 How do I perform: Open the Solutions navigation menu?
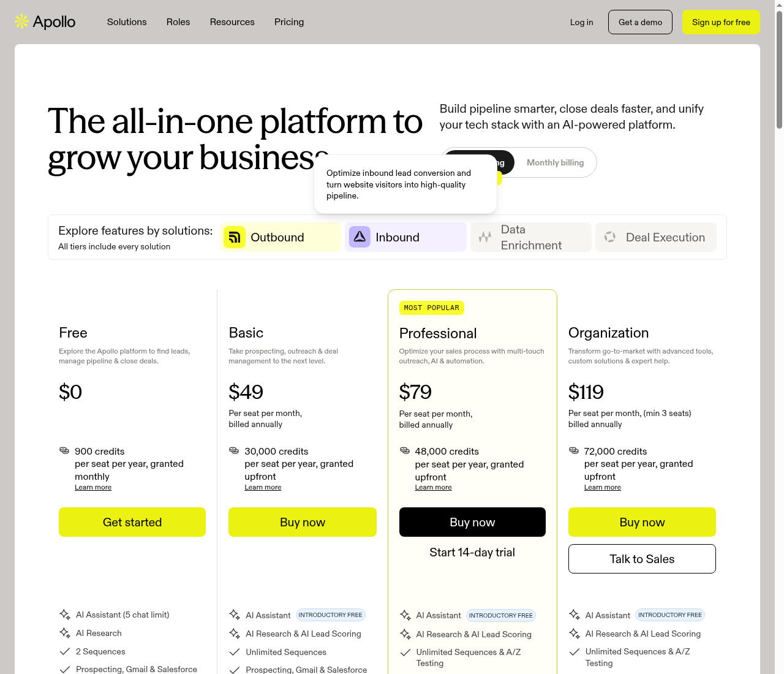pyautogui.click(x=127, y=22)
